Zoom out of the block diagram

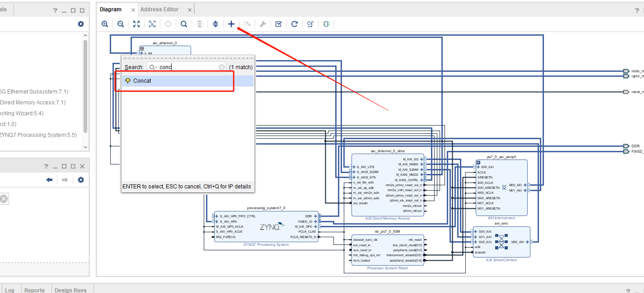[120, 24]
